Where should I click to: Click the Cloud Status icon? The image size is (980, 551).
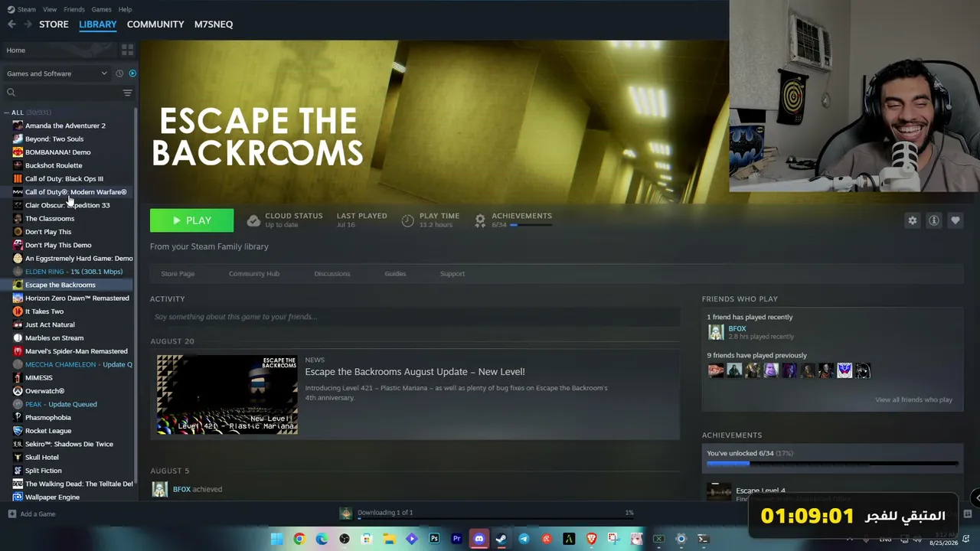(253, 220)
